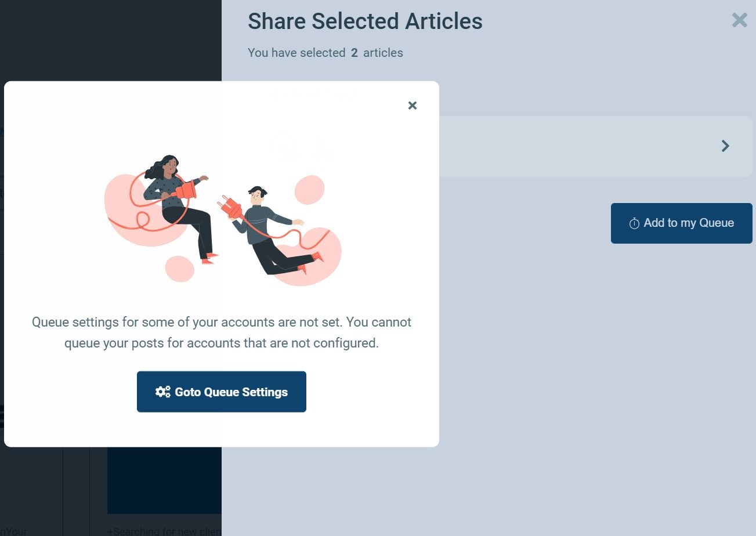This screenshot has width=756, height=536.
Task: Click the Share Selected Articles heading
Action: coord(365,21)
